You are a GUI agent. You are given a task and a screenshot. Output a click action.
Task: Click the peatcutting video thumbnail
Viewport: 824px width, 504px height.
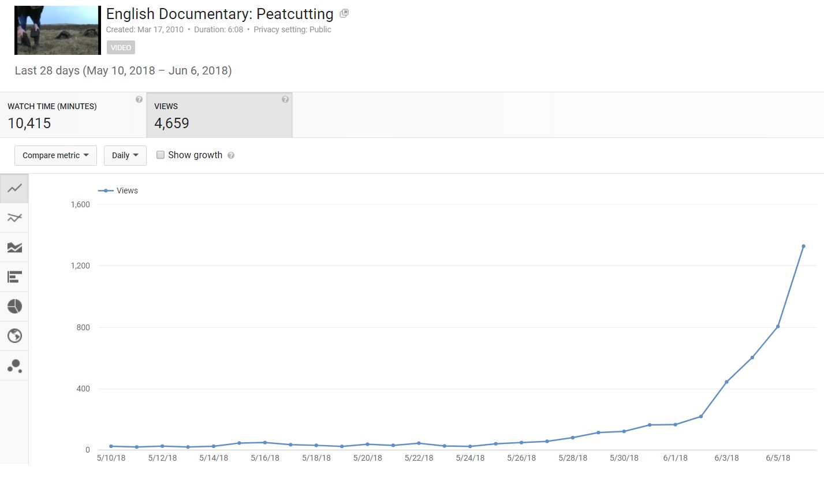click(57, 31)
